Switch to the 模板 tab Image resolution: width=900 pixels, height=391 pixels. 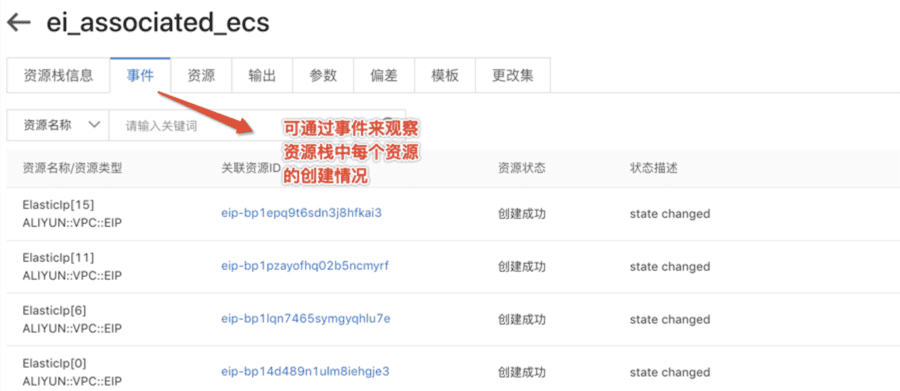(445, 75)
